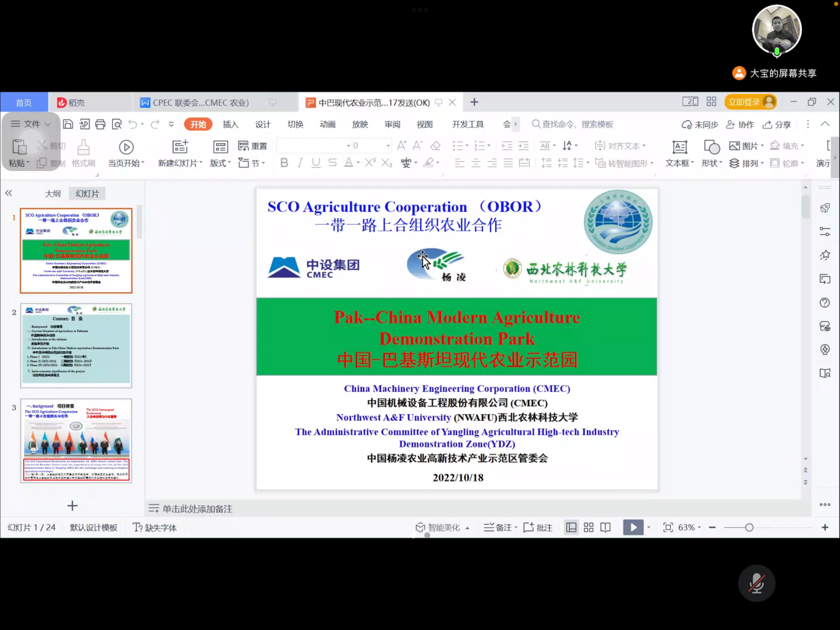The height and width of the screenshot is (630, 840).
Task: Start slideshow with status bar play button
Action: (633, 527)
